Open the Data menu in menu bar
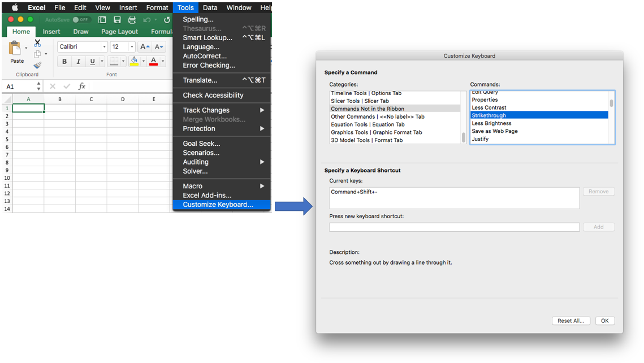 pyautogui.click(x=210, y=7)
